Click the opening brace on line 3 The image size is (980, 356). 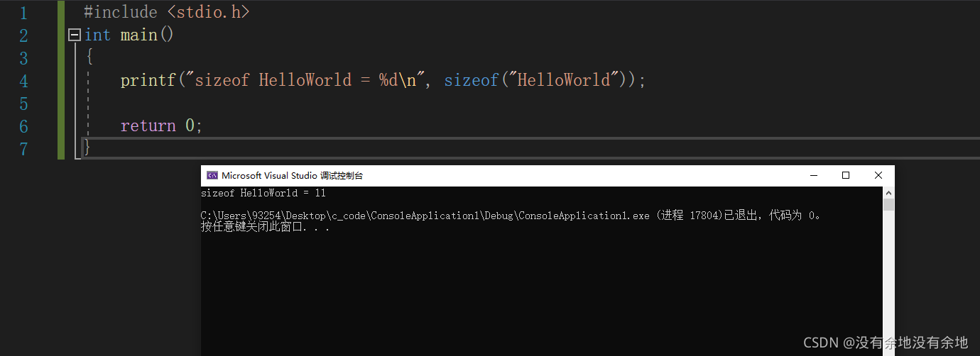89,57
